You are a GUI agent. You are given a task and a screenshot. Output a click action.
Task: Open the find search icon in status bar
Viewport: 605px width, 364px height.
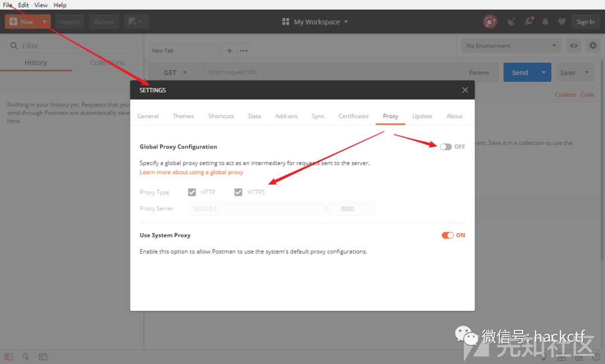click(x=25, y=357)
